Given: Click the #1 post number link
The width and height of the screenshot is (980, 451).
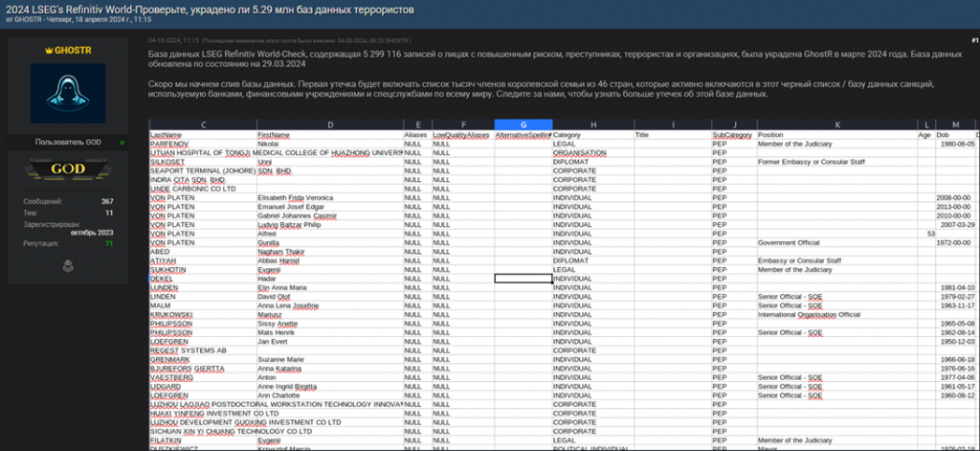Looking at the screenshot, I should (973, 41).
